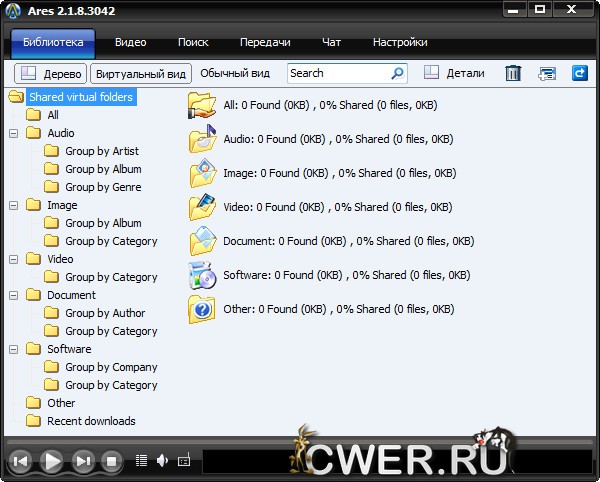Click the trash delete icon in toolbar
Screen dimensions: 600x482
click(513, 73)
